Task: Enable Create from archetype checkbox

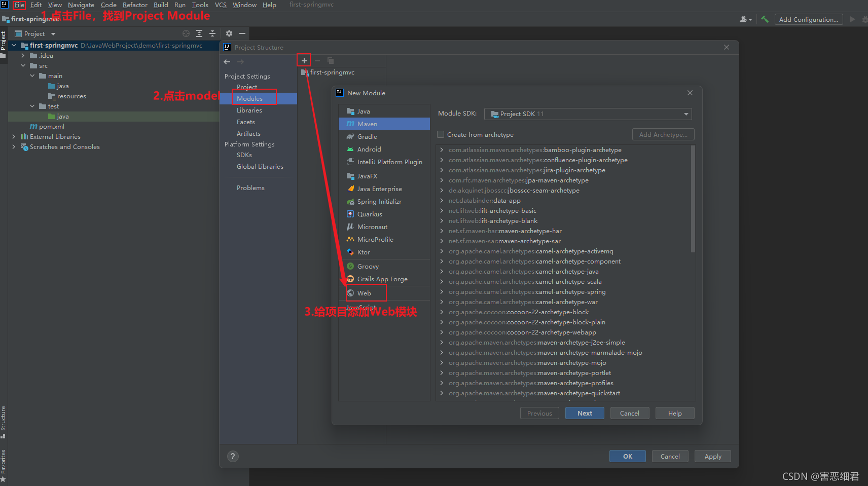Action: 441,135
